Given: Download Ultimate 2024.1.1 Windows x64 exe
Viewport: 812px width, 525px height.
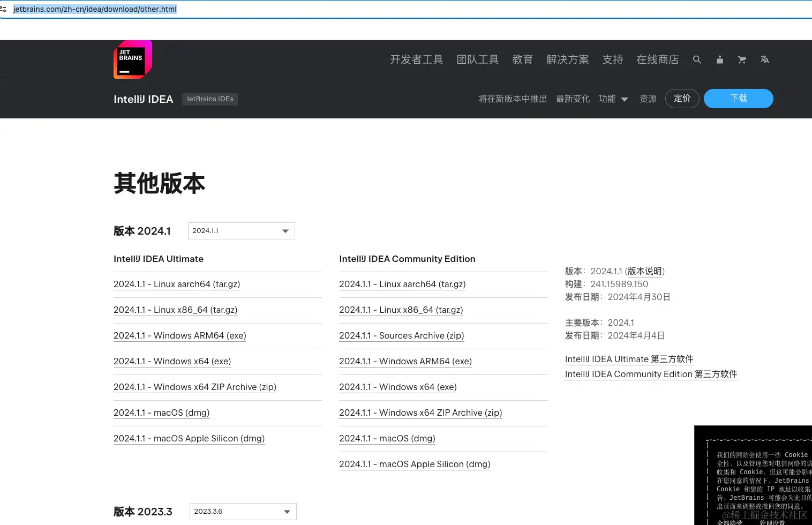Looking at the screenshot, I should click(172, 362).
